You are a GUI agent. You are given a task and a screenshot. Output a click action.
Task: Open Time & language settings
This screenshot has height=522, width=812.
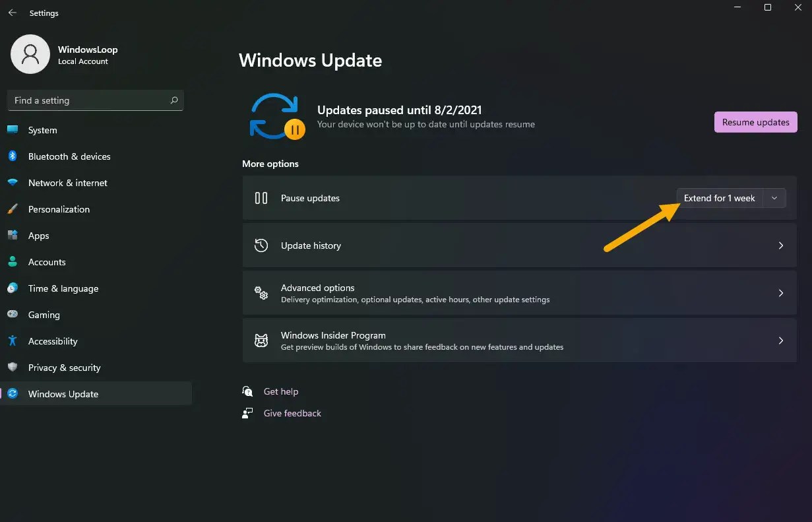pyautogui.click(x=96, y=288)
